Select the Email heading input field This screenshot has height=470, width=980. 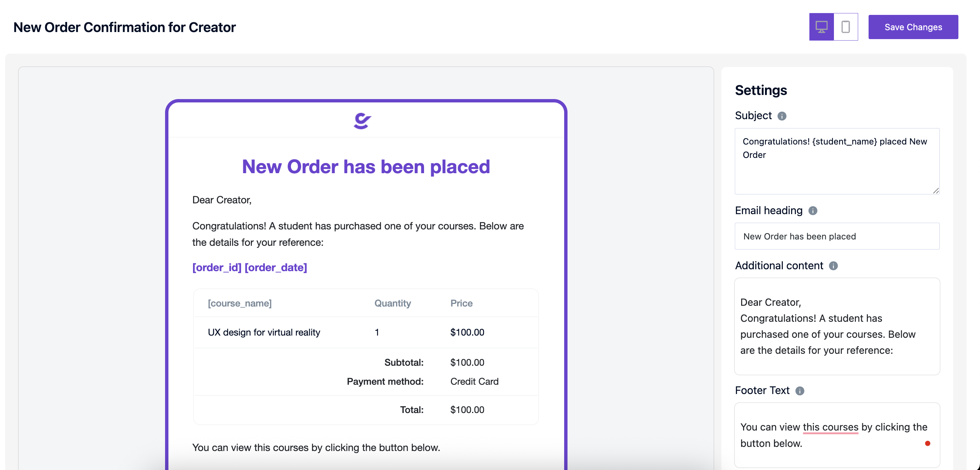(837, 236)
